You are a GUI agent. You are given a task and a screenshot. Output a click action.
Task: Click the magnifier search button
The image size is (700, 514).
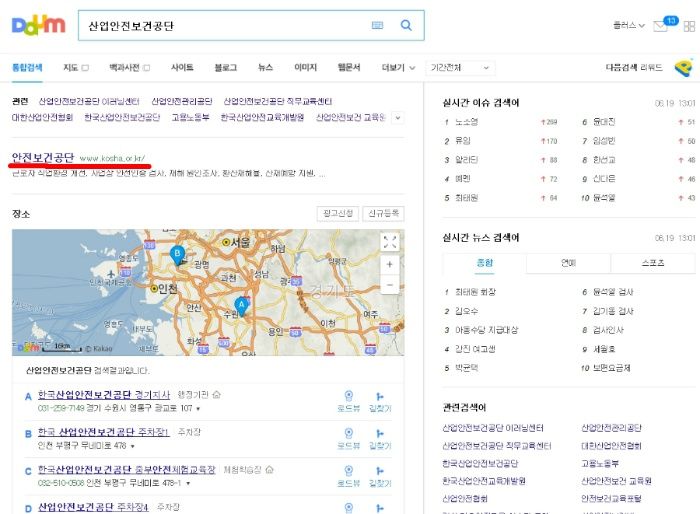(x=406, y=25)
